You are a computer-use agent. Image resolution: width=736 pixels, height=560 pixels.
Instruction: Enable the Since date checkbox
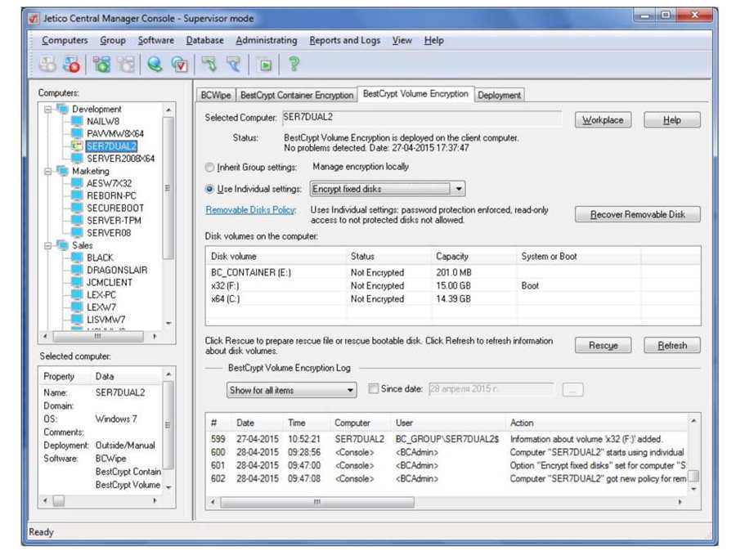click(374, 388)
